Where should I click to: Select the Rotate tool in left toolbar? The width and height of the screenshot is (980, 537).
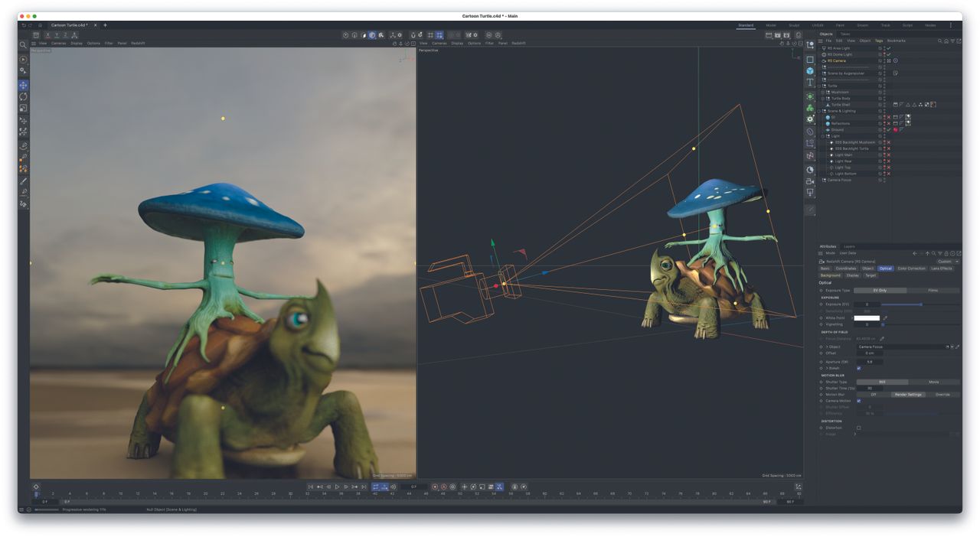click(x=23, y=96)
